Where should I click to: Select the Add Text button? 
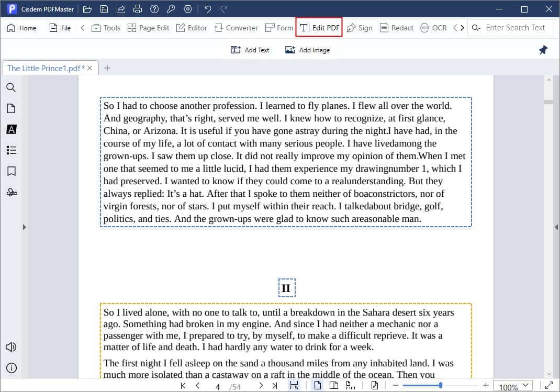(x=250, y=50)
